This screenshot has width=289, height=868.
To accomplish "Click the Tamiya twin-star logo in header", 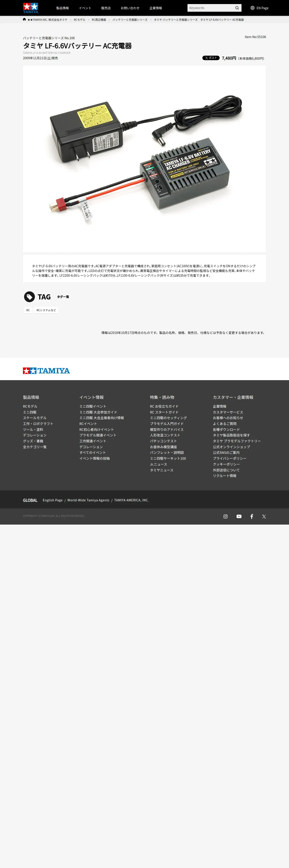I will 31,8.
